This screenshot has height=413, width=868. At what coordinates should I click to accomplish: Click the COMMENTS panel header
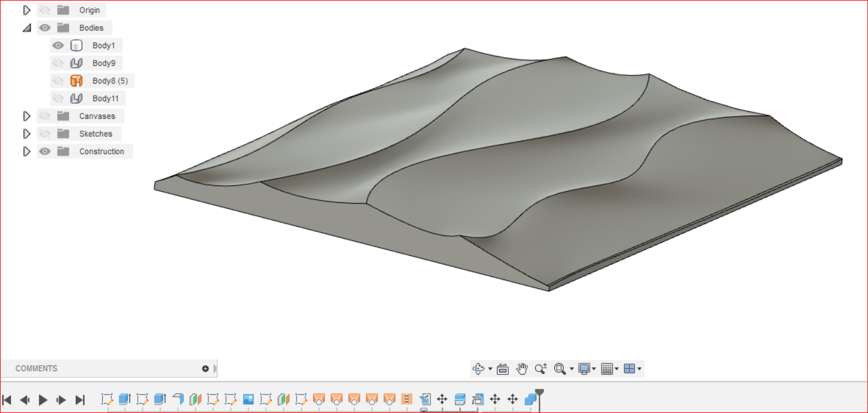[x=36, y=369]
